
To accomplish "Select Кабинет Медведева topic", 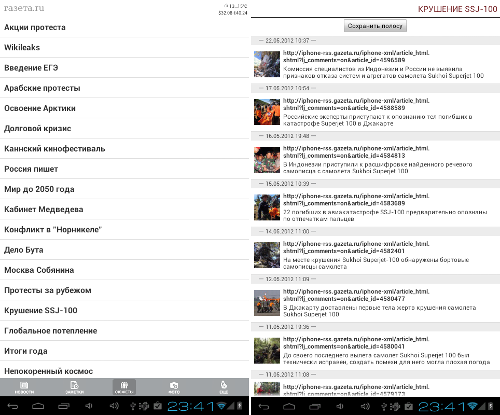I will [x=124, y=209].
